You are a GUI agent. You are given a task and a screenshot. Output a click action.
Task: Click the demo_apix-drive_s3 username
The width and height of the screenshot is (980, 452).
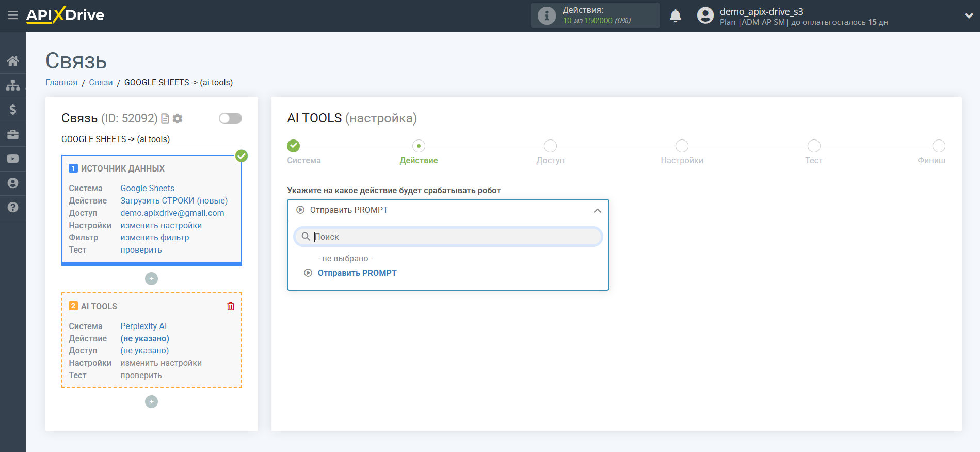coord(762,11)
